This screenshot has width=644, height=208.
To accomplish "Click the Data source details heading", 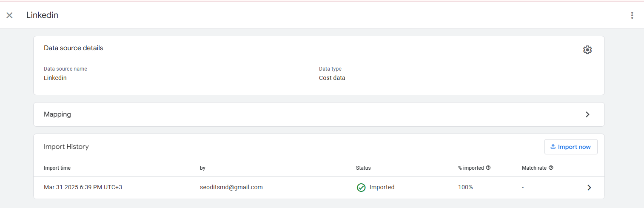I will click(74, 48).
